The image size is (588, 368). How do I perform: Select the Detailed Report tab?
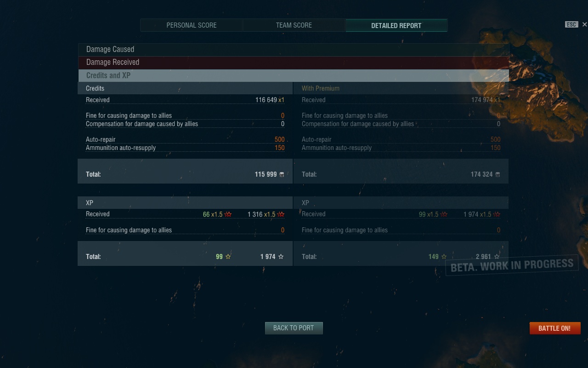tap(396, 25)
